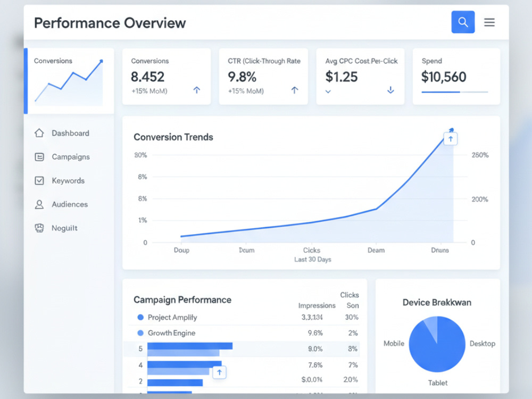
Task: Click the Deam axis label
Action: [x=376, y=250]
